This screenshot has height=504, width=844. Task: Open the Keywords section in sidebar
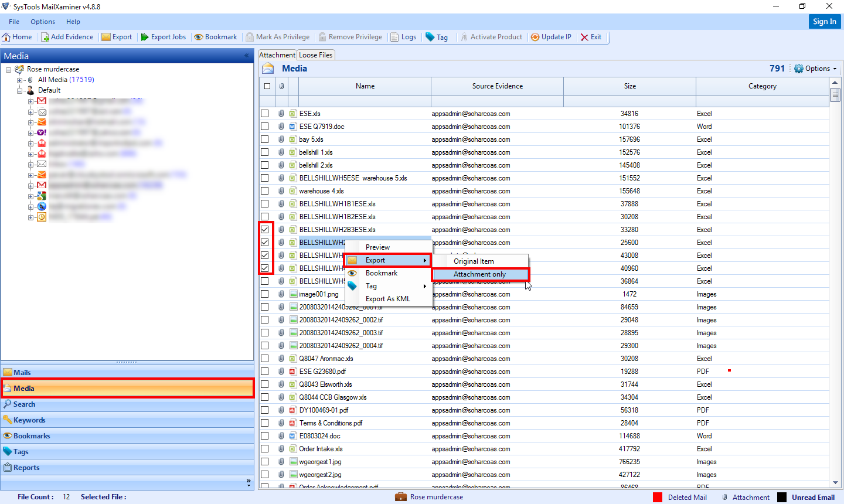click(x=127, y=420)
